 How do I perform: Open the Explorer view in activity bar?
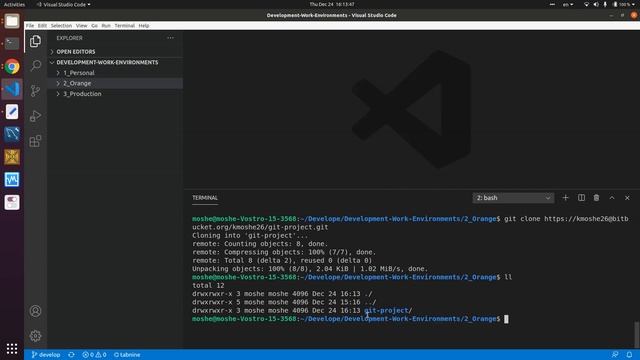36,41
